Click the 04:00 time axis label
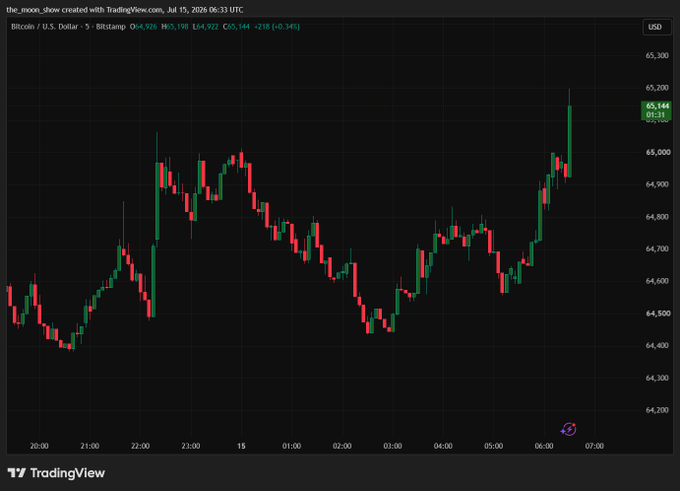Screen dimensions: 680x491 pyautogui.click(x=443, y=446)
